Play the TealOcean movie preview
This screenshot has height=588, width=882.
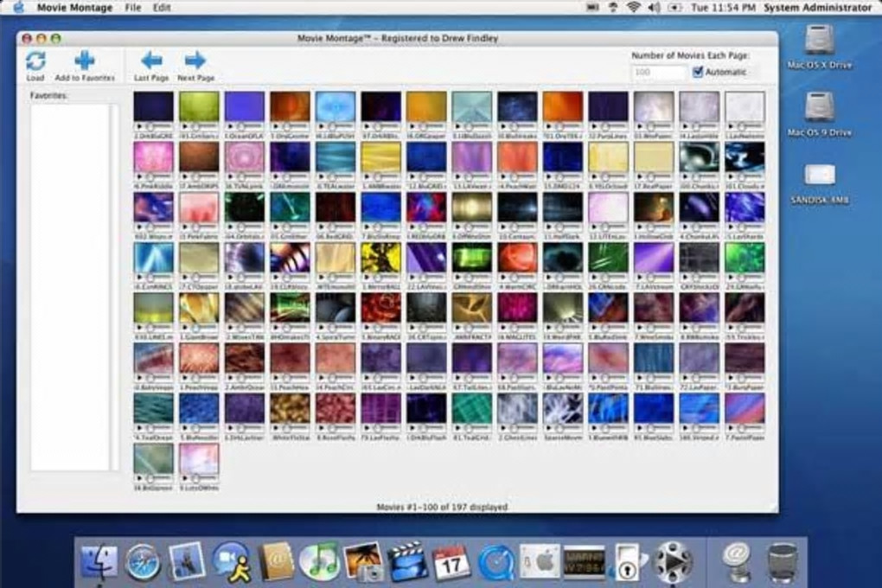point(139,428)
